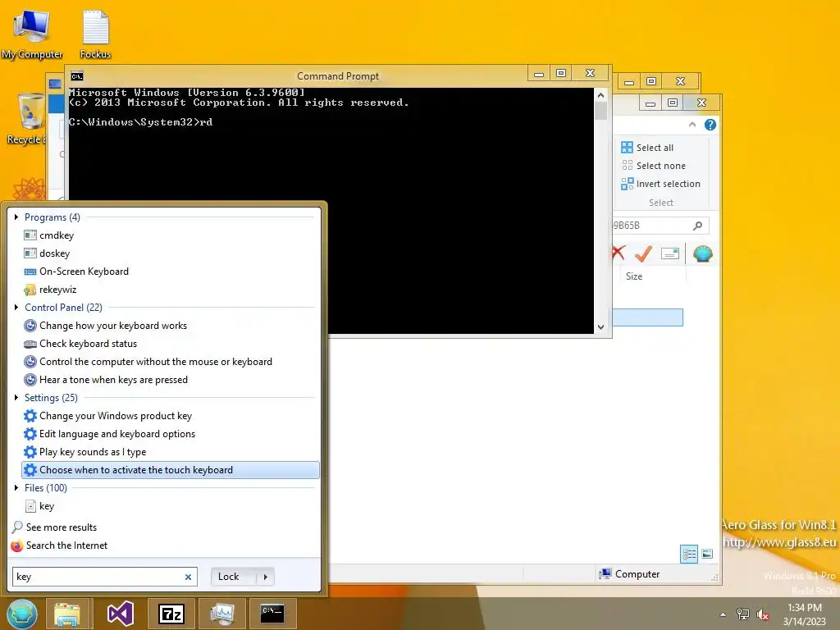Collapse the Explorer ribbon chevron
Screen dimensions: 840x630
point(692,125)
